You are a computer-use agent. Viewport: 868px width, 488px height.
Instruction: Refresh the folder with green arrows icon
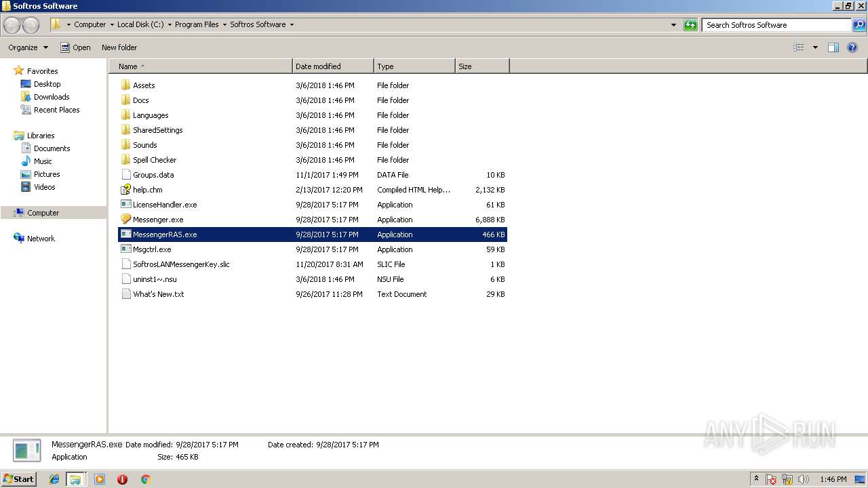(x=690, y=25)
